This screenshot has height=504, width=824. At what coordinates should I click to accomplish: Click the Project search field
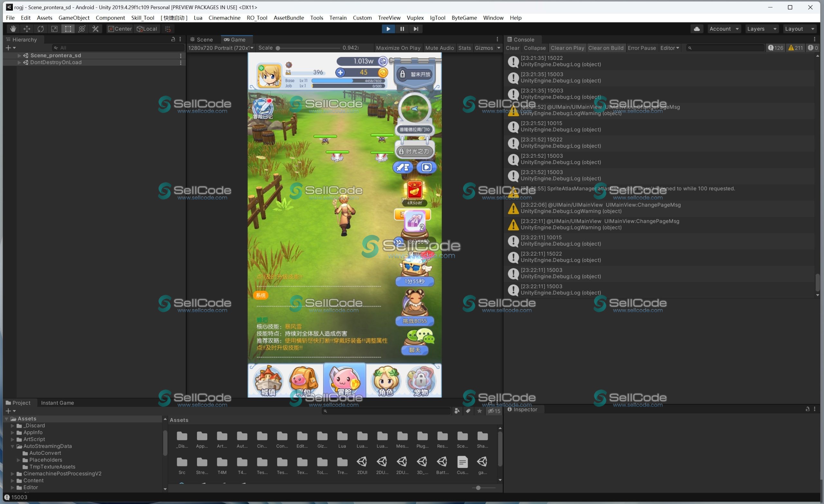[x=386, y=411]
